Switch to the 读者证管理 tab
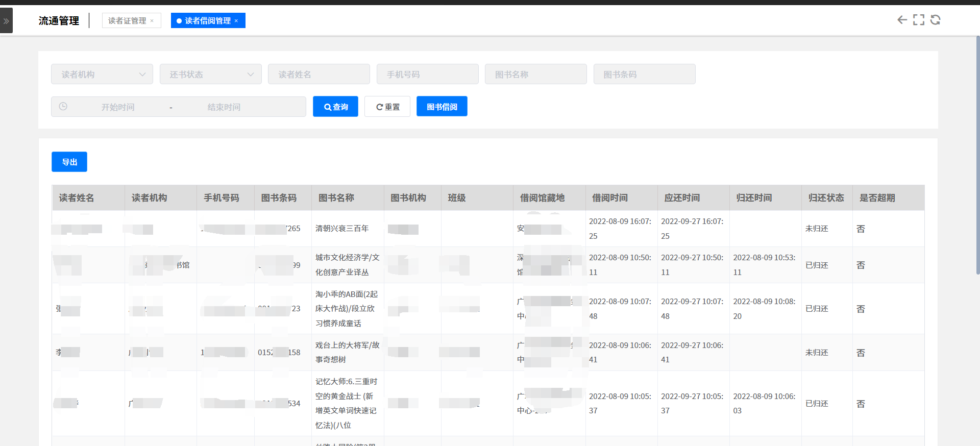 (x=127, y=21)
